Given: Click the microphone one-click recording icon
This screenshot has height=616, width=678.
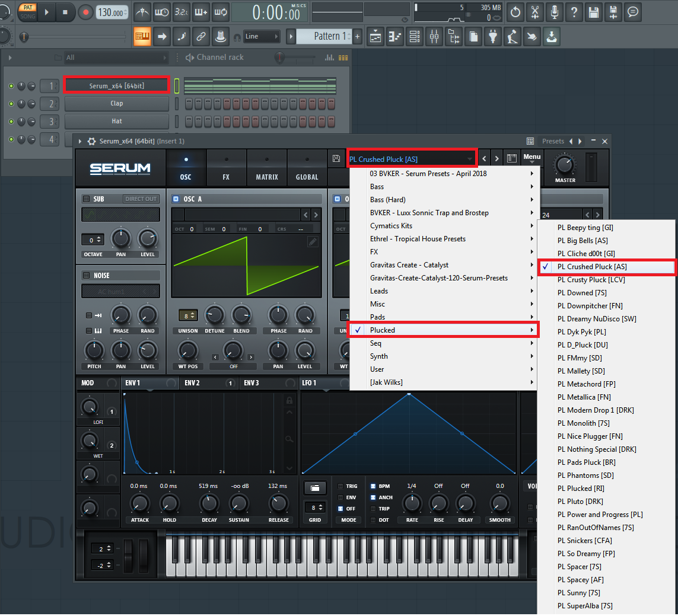Looking at the screenshot, I should 555,12.
